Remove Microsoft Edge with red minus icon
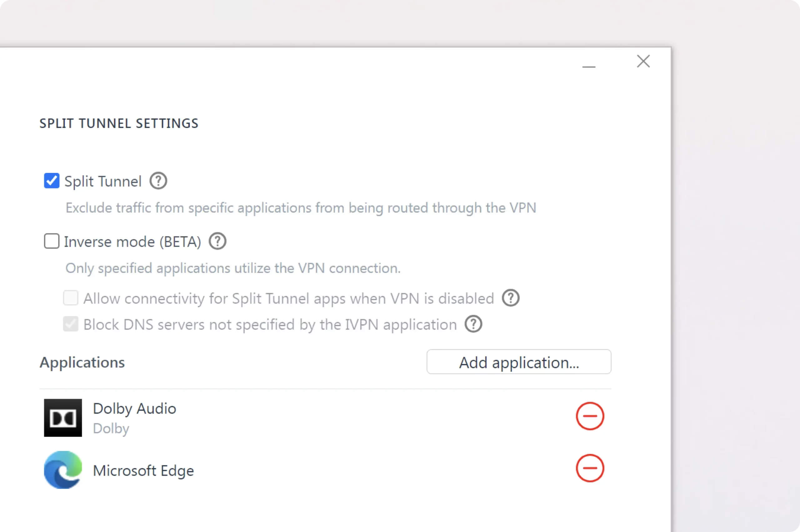Screen dimensions: 800x532 coord(590,468)
